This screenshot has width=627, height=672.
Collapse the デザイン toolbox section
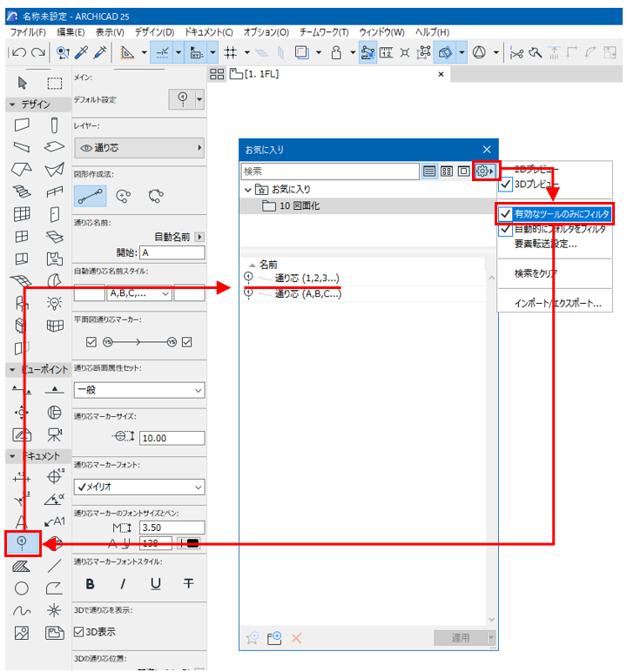(x=12, y=104)
